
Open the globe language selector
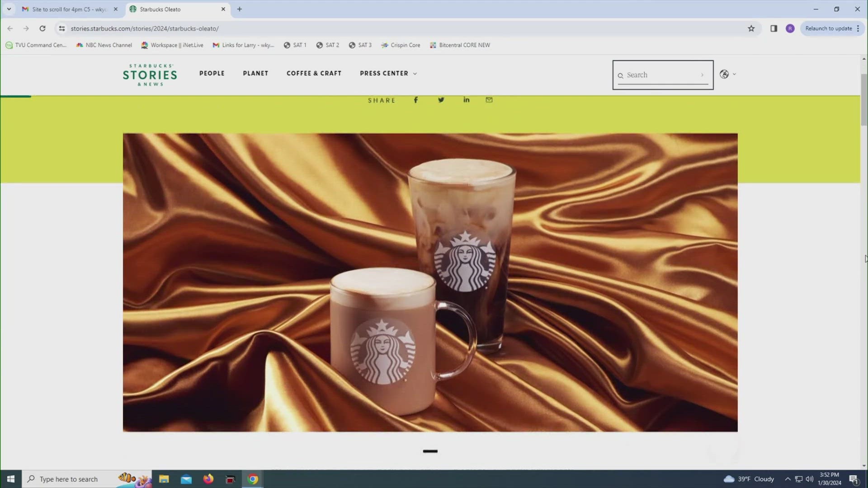coord(727,75)
